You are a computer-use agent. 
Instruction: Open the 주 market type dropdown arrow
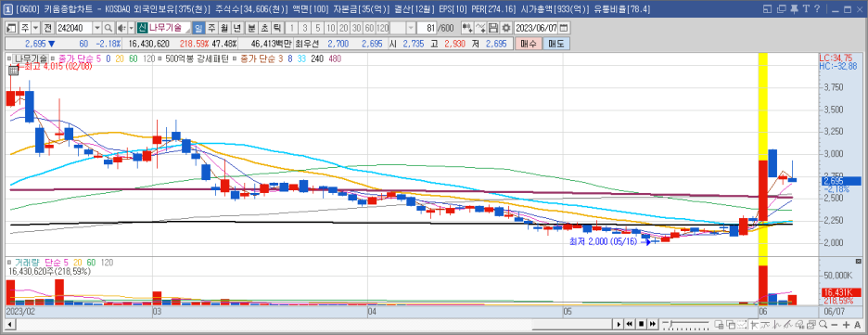[36, 28]
